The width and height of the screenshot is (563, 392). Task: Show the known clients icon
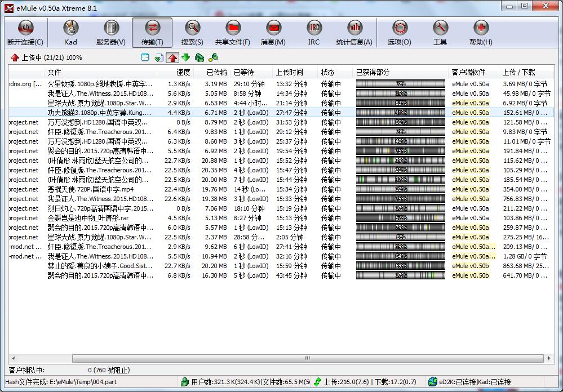coord(213,57)
